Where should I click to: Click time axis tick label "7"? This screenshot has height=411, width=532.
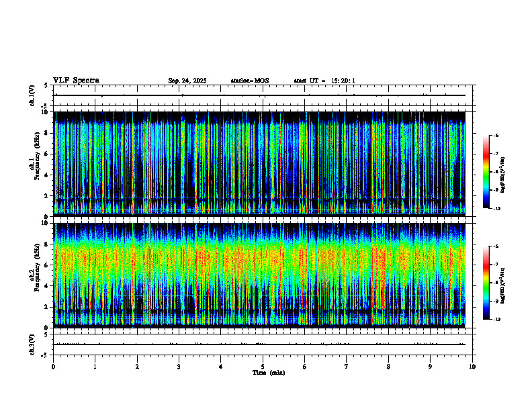[x=347, y=367]
